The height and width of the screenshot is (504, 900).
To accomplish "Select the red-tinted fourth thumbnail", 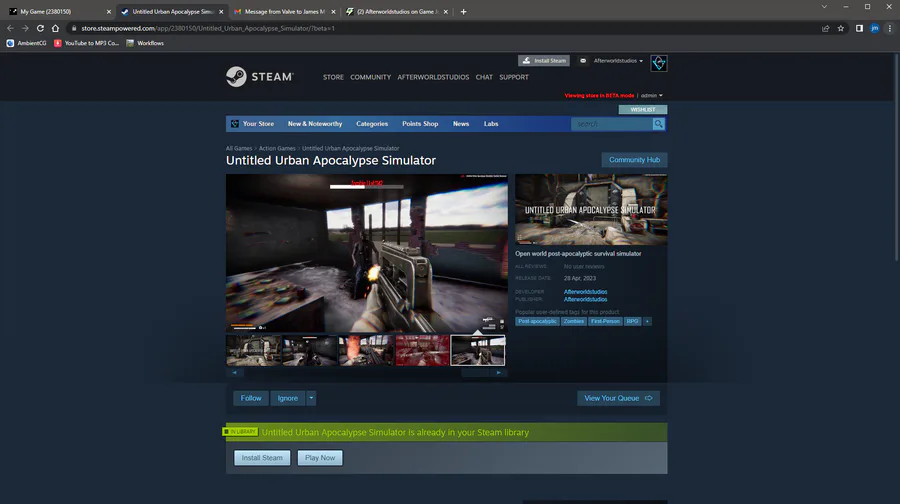I will click(422, 350).
